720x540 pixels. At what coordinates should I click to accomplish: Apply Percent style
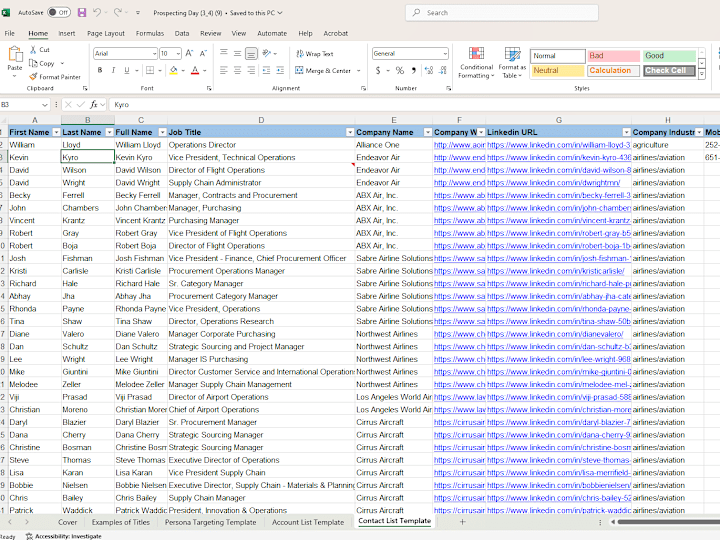click(x=400, y=70)
